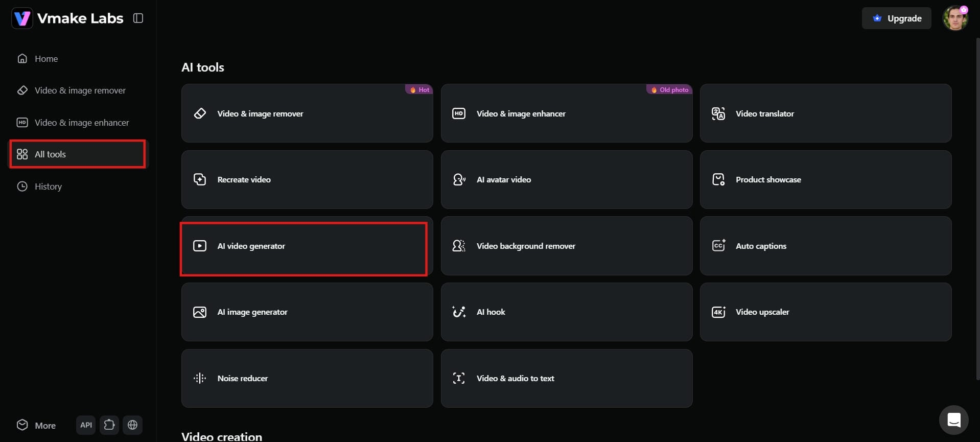Click the Auto captions CC icon
The height and width of the screenshot is (442, 980).
pos(718,246)
